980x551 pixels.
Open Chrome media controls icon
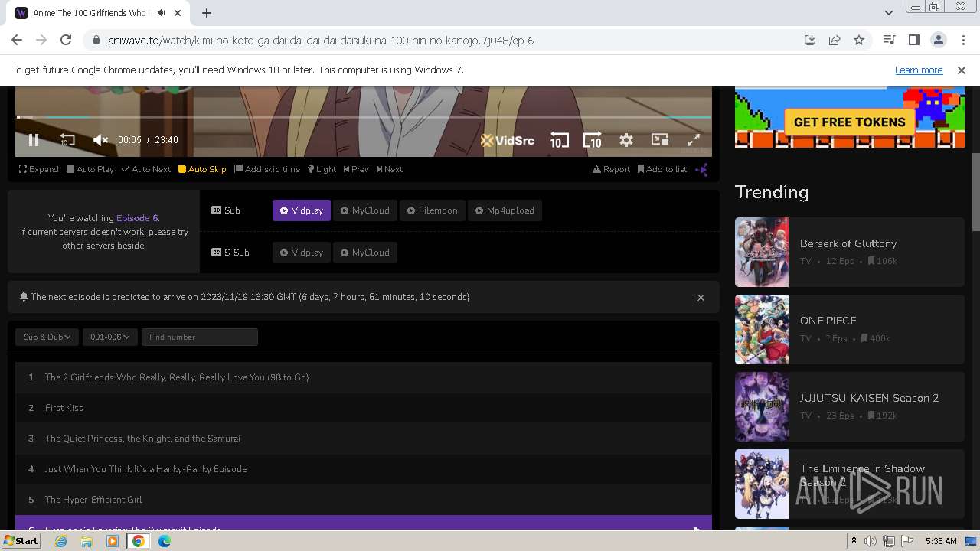pos(889,40)
